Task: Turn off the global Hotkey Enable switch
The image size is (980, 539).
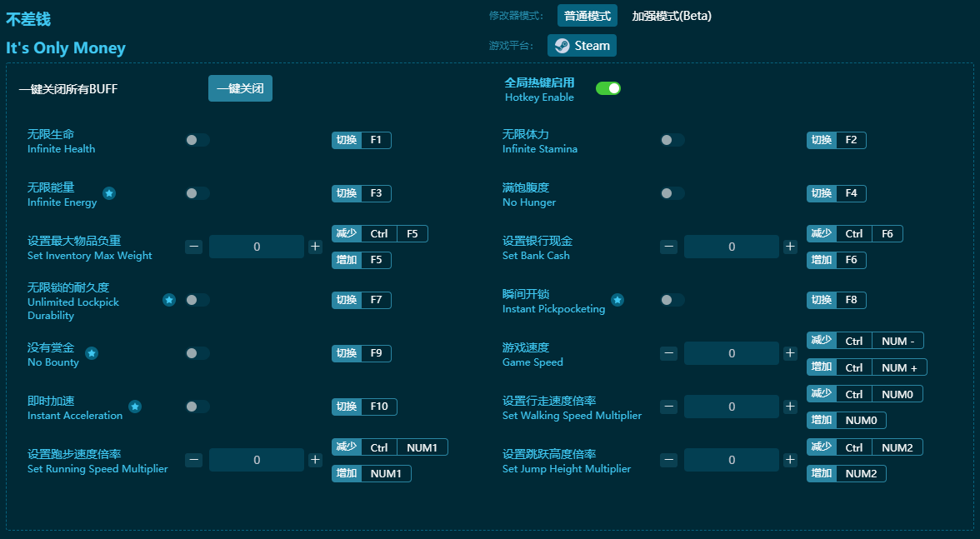Action: [608, 88]
